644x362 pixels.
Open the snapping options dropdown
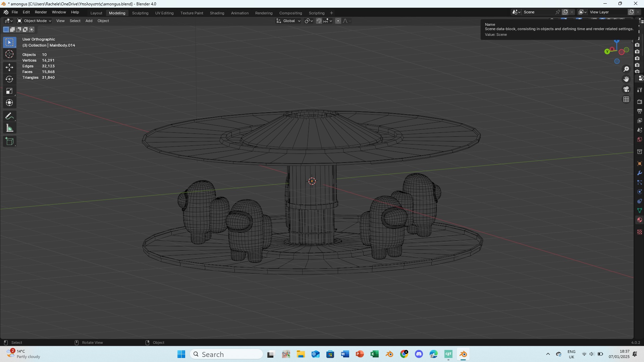(328, 21)
